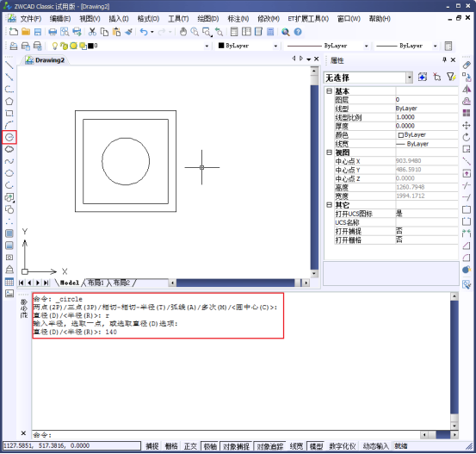Activate the Pan hand tool
Screen dimensions: 476x454
(x=183, y=32)
